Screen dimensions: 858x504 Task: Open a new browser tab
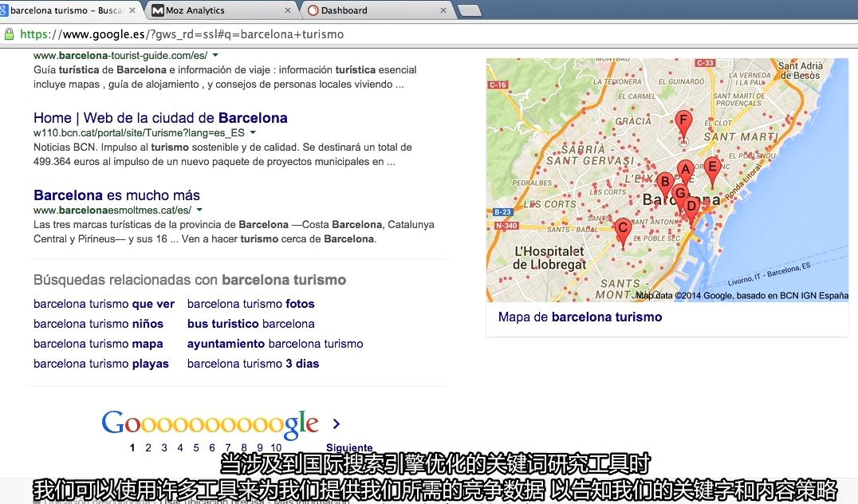click(x=470, y=10)
